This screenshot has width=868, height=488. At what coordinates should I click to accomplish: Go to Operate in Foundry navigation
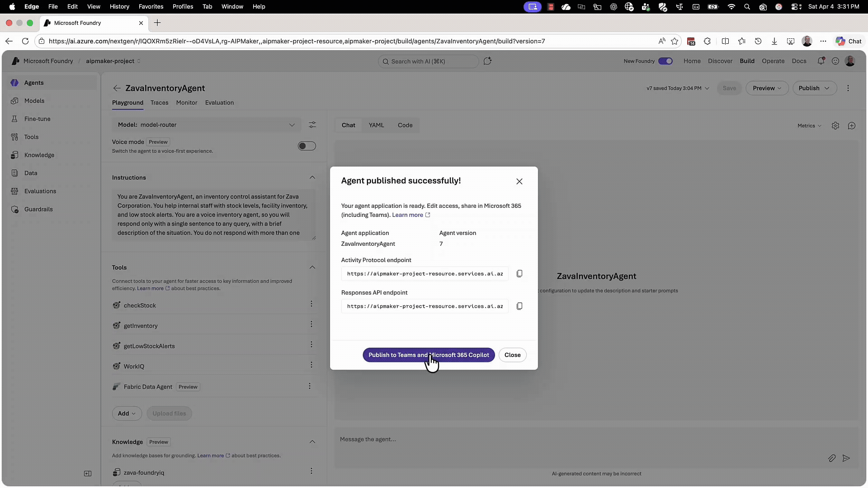(x=773, y=61)
